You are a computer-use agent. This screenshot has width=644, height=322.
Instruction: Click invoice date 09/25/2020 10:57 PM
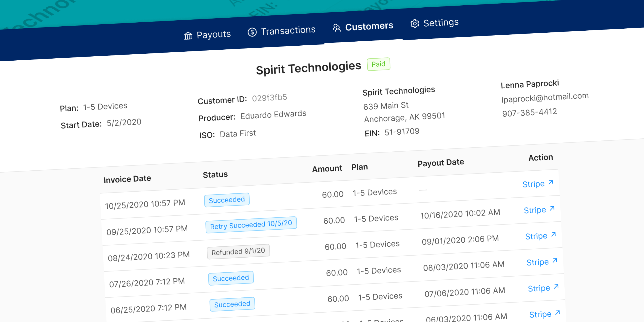click(x=147, y=230)
